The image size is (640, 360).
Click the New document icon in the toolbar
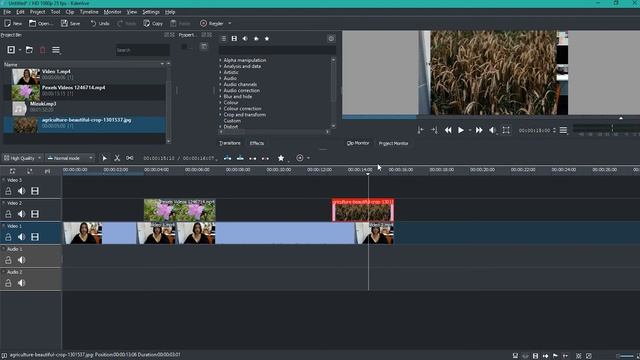click(13, 23)
